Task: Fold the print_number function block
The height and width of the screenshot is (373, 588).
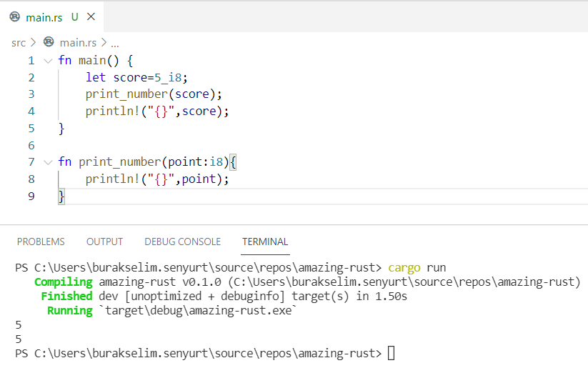Action: point(47,162)
